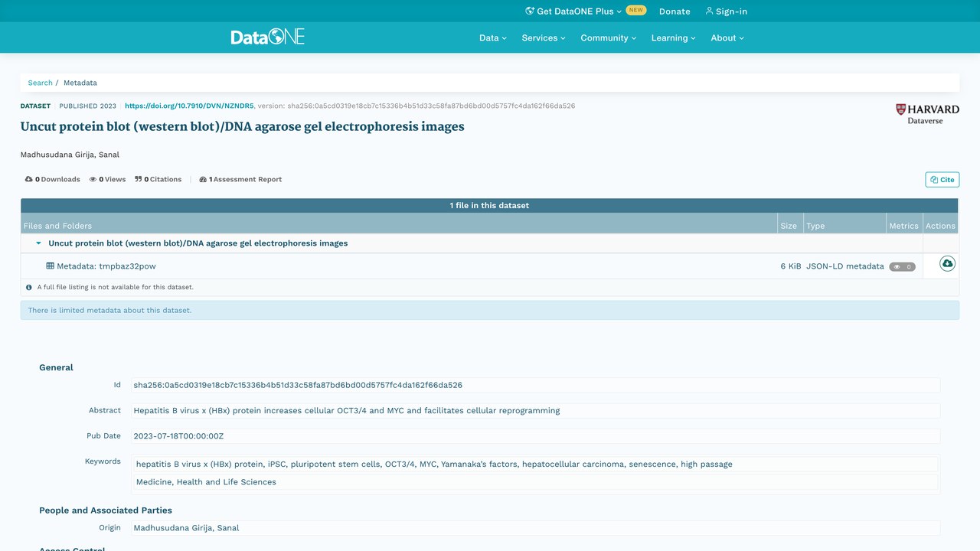Click the Assessment Report gauge icon

point(203,179)
